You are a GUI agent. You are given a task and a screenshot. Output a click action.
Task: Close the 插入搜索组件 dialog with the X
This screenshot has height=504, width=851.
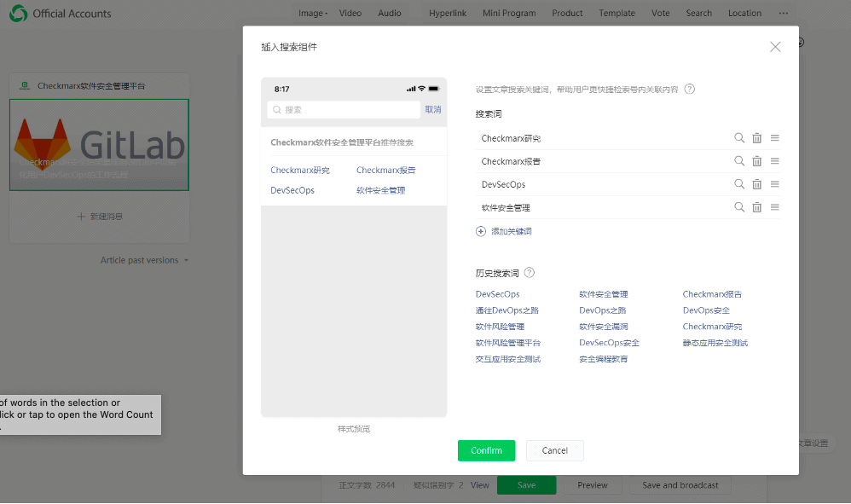click(775, 47)
